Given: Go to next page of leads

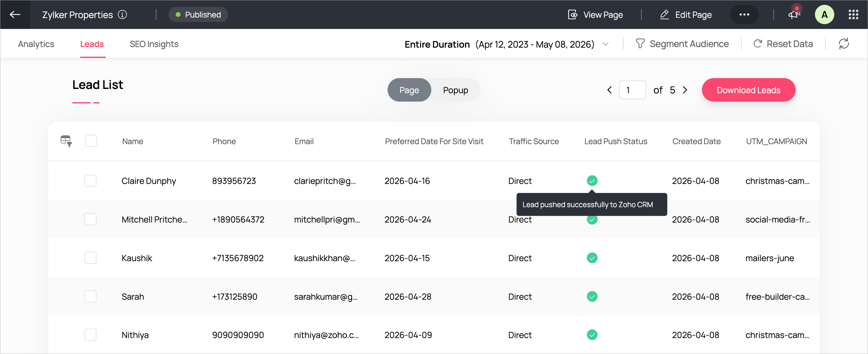Looking at the screenshot, I should click(685, 90).
